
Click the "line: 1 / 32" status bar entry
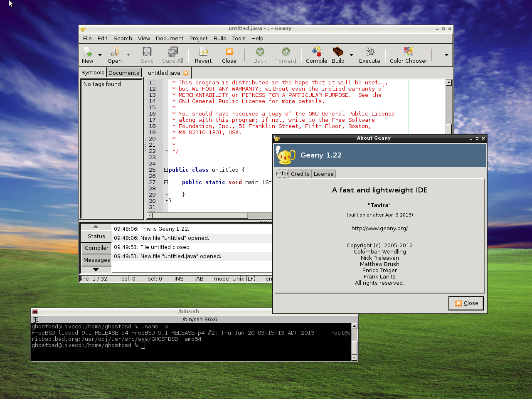coord(94,278)
